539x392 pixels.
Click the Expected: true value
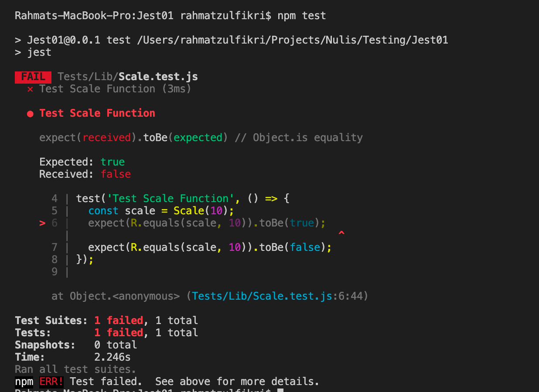click(x=113, y=162)
